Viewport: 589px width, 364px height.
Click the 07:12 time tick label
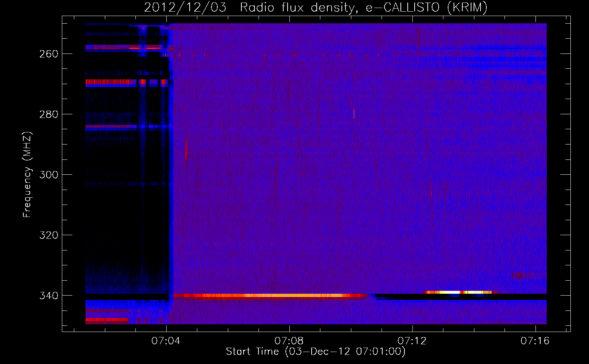click(x=412, y=341)
